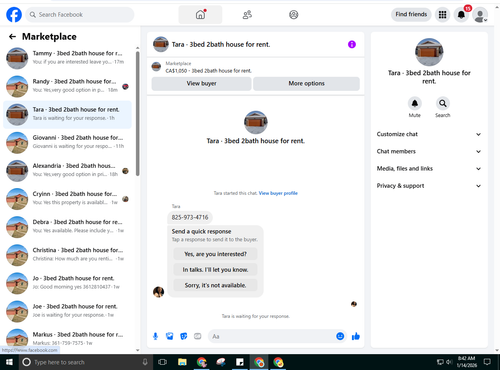500x370 pixels.
Task: Open the Friends tab in top navigation
Action: pos(247,15)
